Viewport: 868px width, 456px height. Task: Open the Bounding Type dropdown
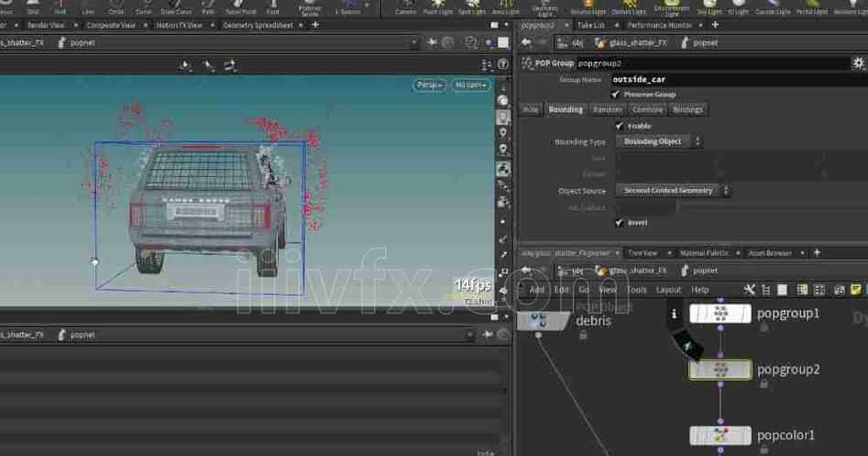click(659, 142)
